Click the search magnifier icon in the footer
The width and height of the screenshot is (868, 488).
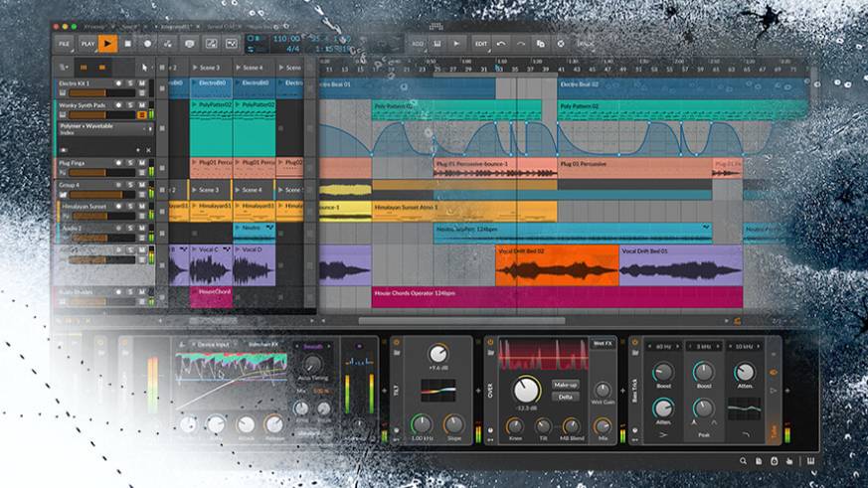tap(743, 461)
